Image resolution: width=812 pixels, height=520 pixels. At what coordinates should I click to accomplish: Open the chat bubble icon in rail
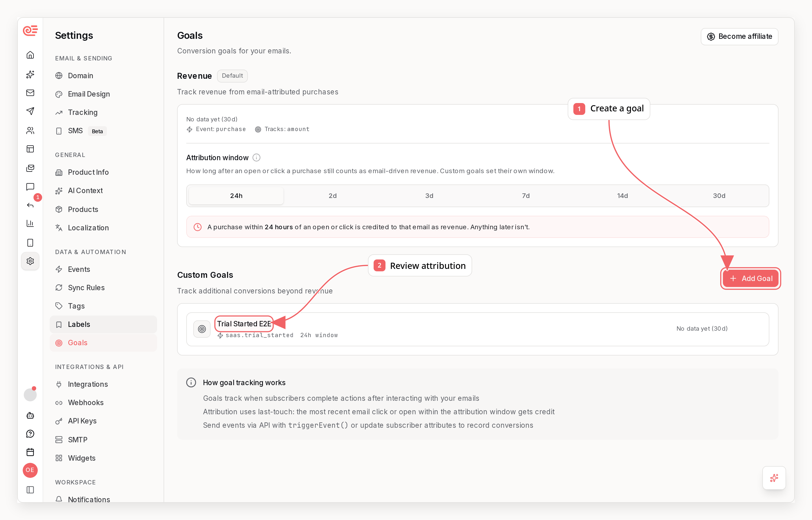point(30,186)
